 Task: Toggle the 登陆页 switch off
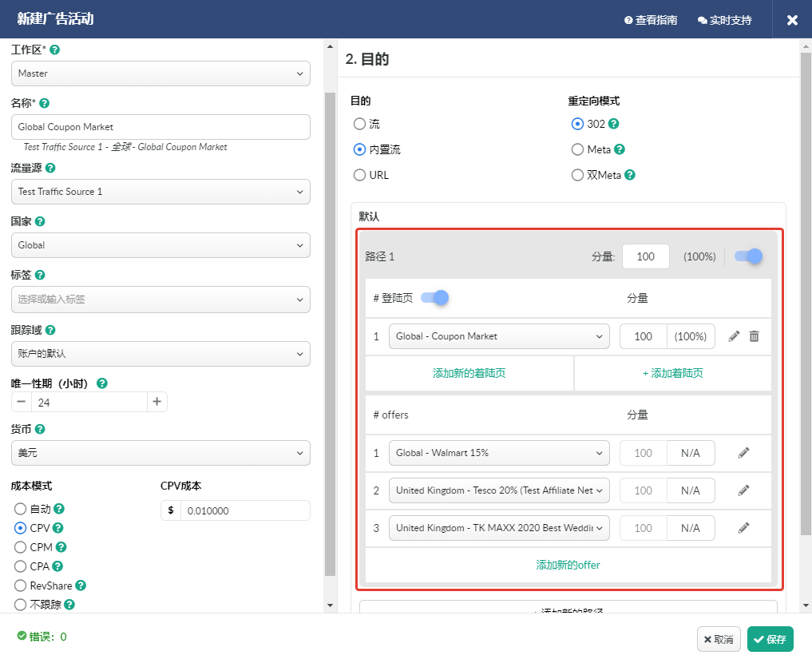click(434, 298)
